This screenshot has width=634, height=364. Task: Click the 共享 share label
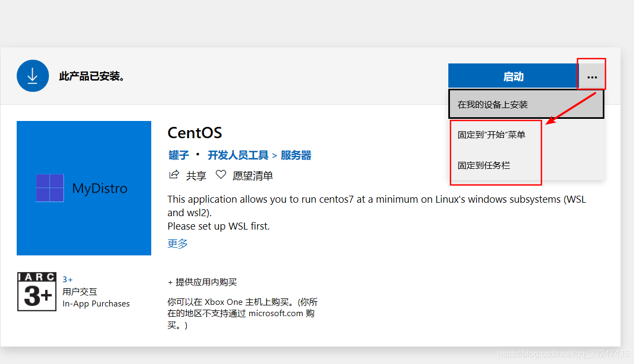[196, 175]
